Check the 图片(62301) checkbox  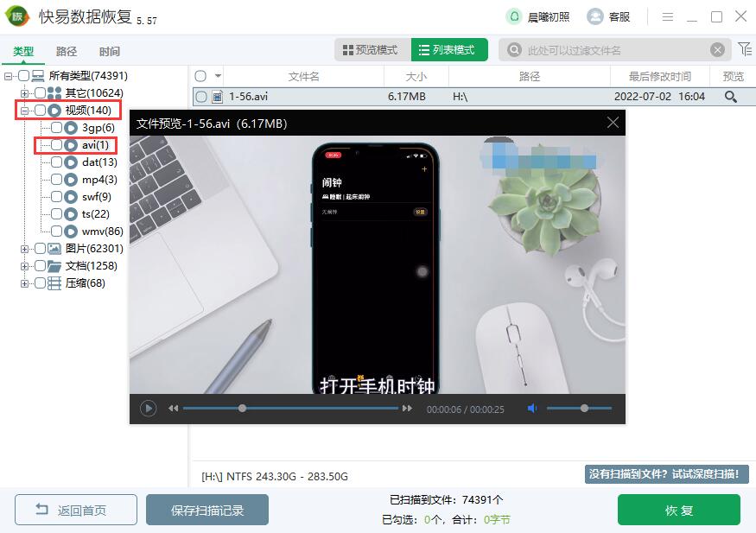pos(40,249)
